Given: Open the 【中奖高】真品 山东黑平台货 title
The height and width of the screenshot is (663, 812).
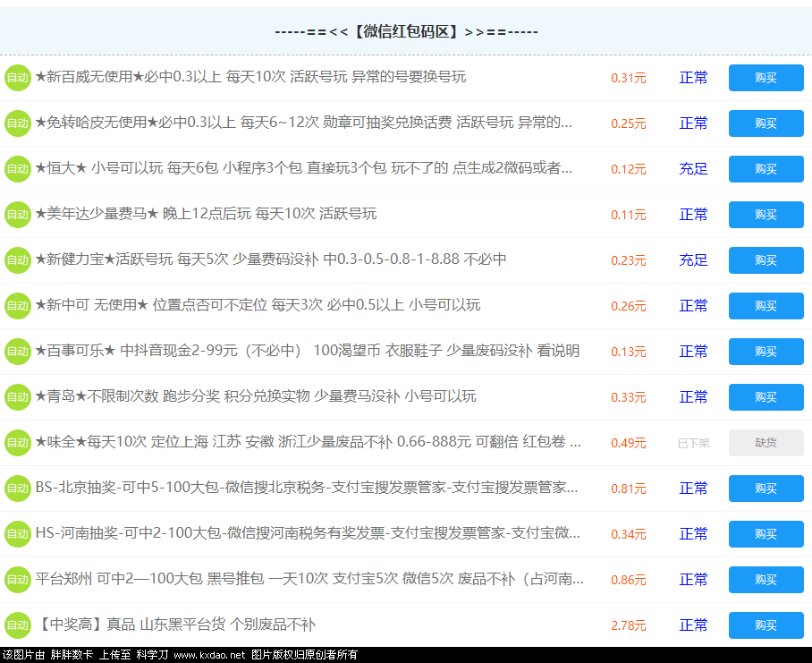Looking at the screenshot, I should 175,625.
